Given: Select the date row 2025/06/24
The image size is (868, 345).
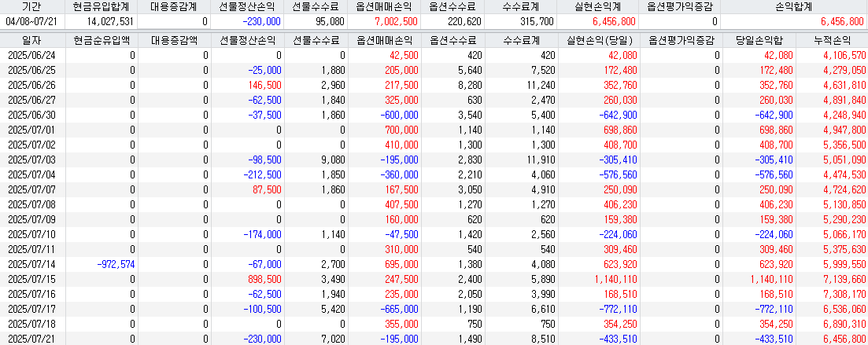Looking at the screenshot, I should [32, 55].
